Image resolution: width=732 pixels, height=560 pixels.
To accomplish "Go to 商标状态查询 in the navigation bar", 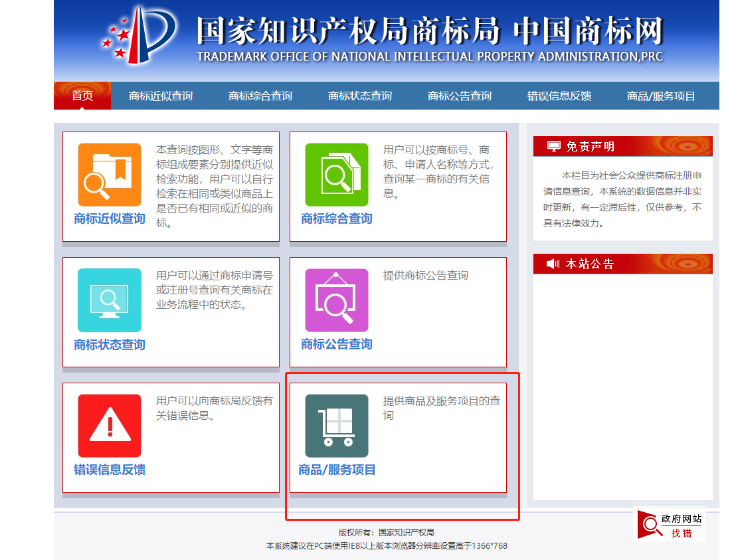I will pos(360,96).
